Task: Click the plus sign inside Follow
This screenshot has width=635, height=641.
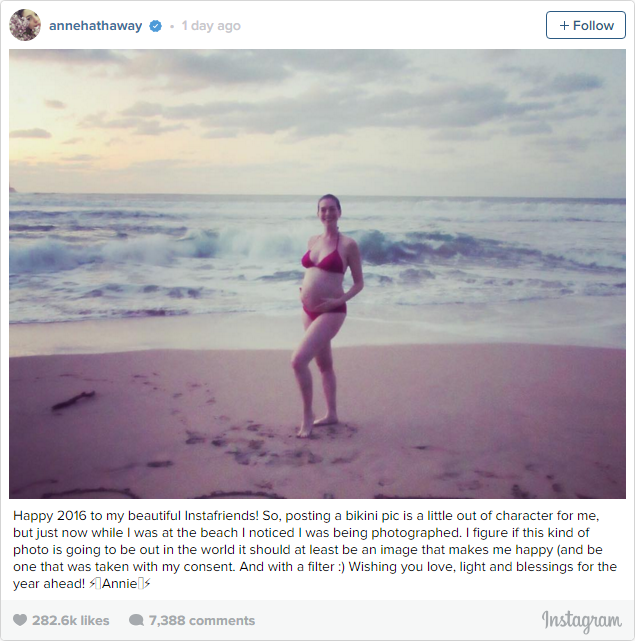Action: pyautogui.click(x=564, y=26)
